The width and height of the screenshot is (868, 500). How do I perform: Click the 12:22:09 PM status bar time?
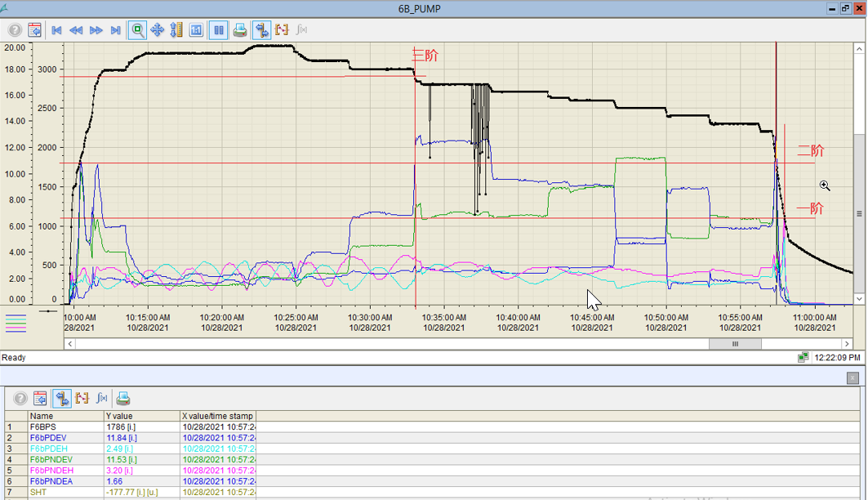[x=837, y=357]
